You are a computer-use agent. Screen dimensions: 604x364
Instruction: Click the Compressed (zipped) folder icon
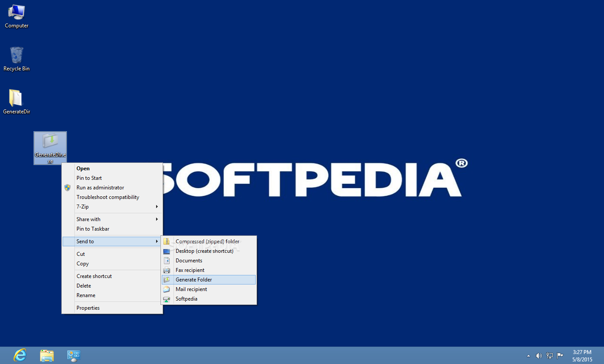coord(167,242)
